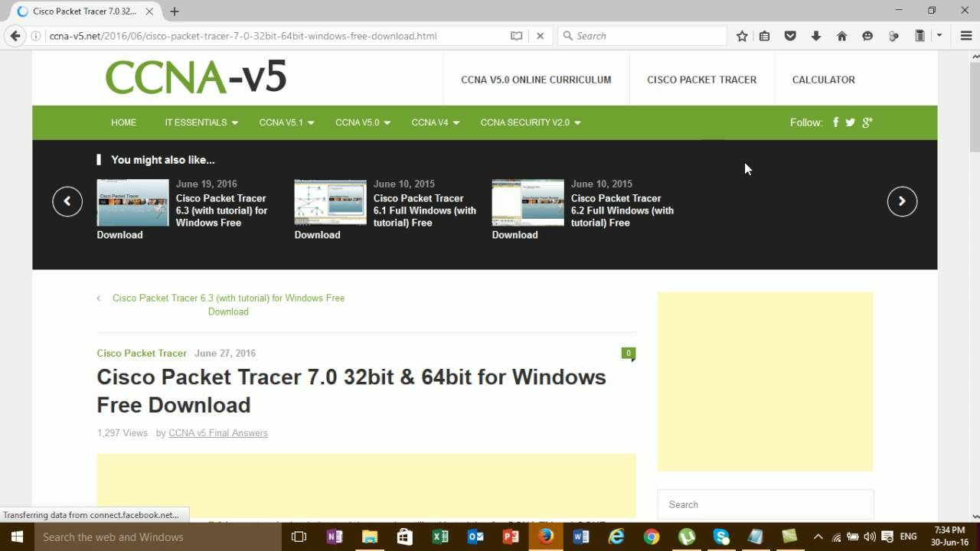Open Cisco Packet Tracer 6.2 Full Windows post
Image resolution: width=980 pixels, height=551 pixels.
pyautogui.click(x=622, y=210)
